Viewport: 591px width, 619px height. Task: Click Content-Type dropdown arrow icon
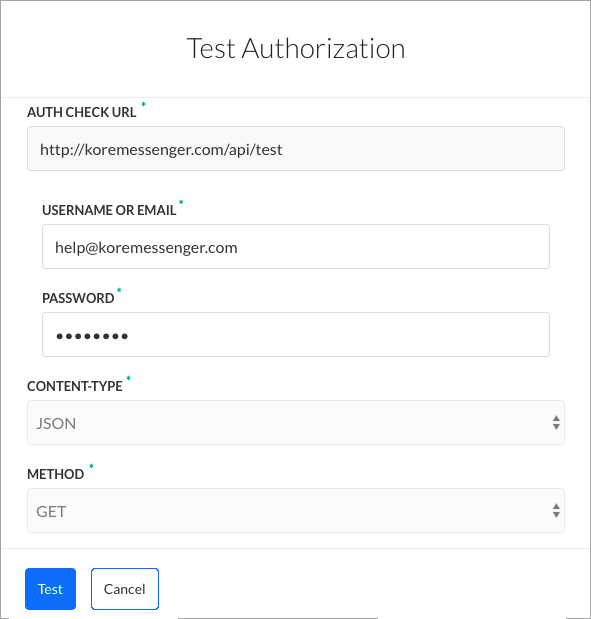click(x=556, y=422)
